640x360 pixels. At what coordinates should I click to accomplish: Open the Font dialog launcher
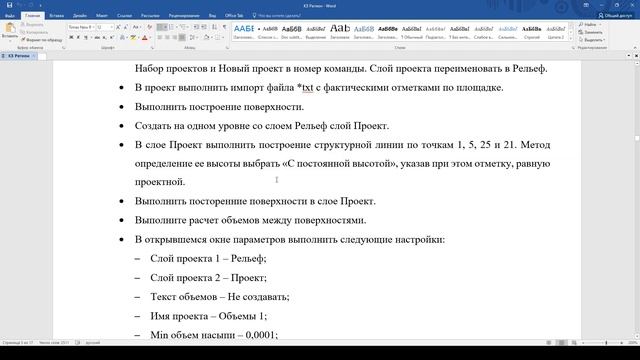(152, 48)
